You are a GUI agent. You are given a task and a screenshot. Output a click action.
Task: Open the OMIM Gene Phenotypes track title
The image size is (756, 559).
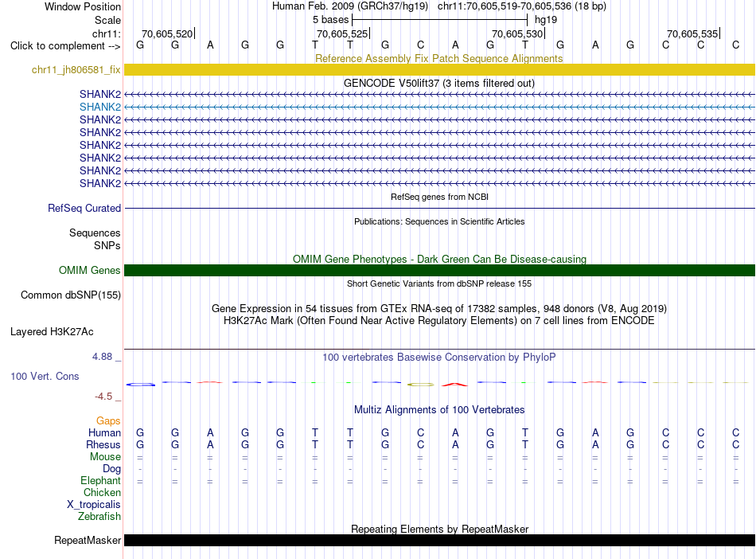pyautogui.click(x=439, y=259)
